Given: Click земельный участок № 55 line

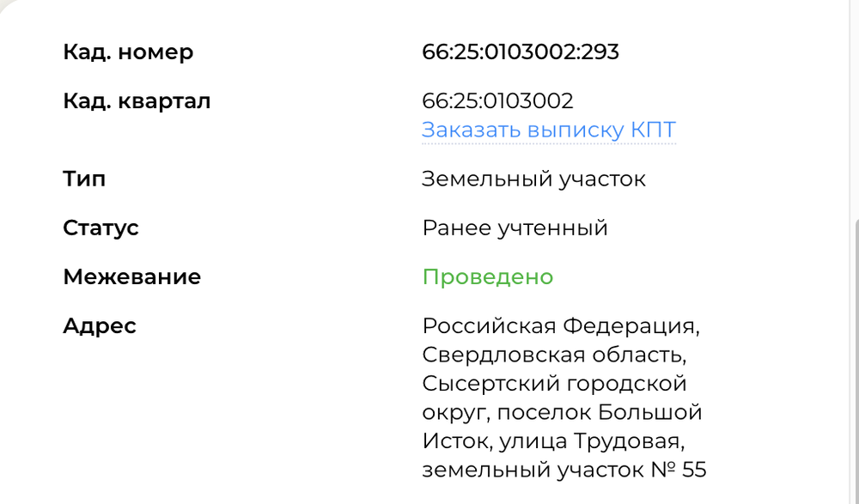Looking at the screenshot, I should point(564,470).
